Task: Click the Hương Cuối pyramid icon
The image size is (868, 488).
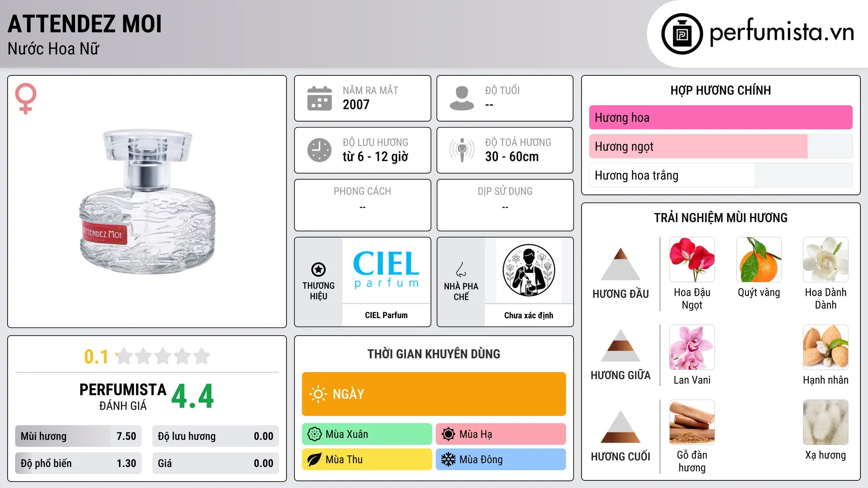Action: click(620, 427)
